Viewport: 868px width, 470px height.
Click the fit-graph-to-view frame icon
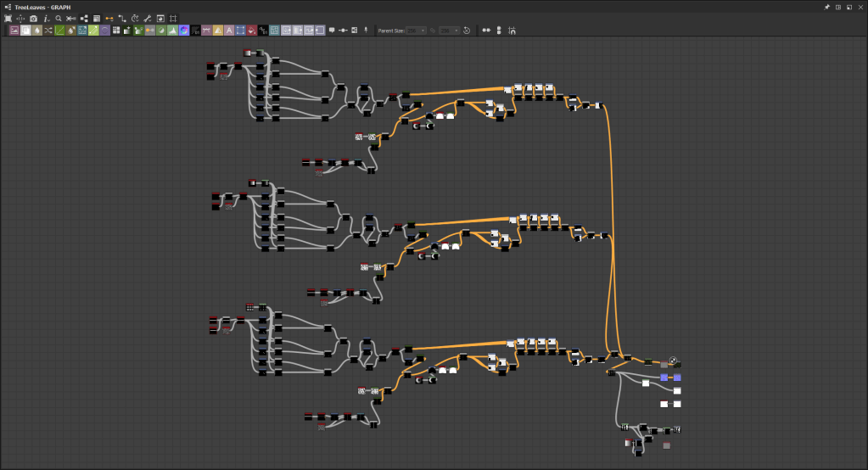click(x=8, y=18)
